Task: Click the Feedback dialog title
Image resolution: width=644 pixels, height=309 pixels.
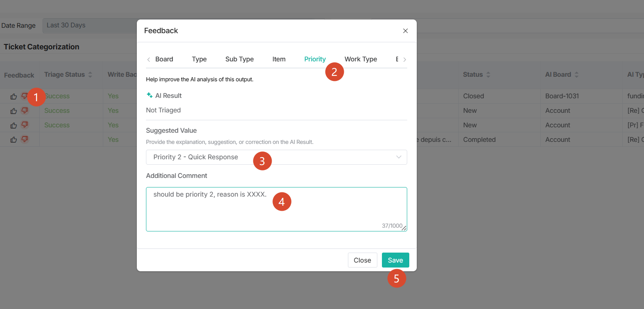Action: click(x=161, y=31)
